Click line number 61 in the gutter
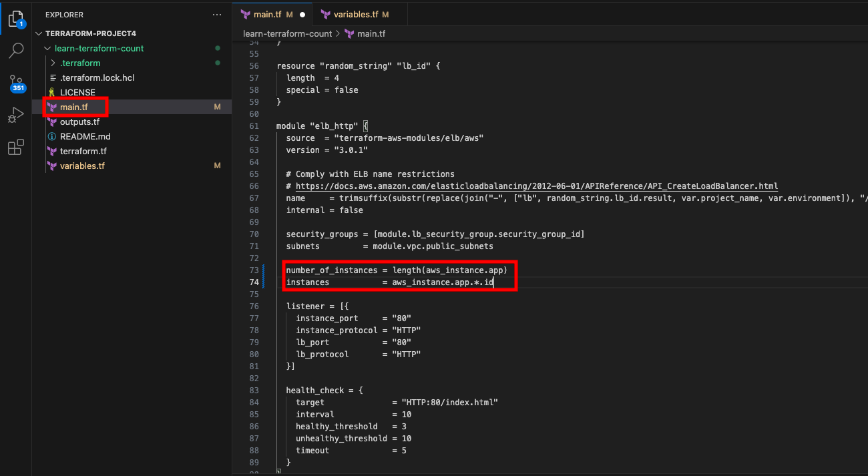This screenshot has height=476, width=868. coord(254,126)
